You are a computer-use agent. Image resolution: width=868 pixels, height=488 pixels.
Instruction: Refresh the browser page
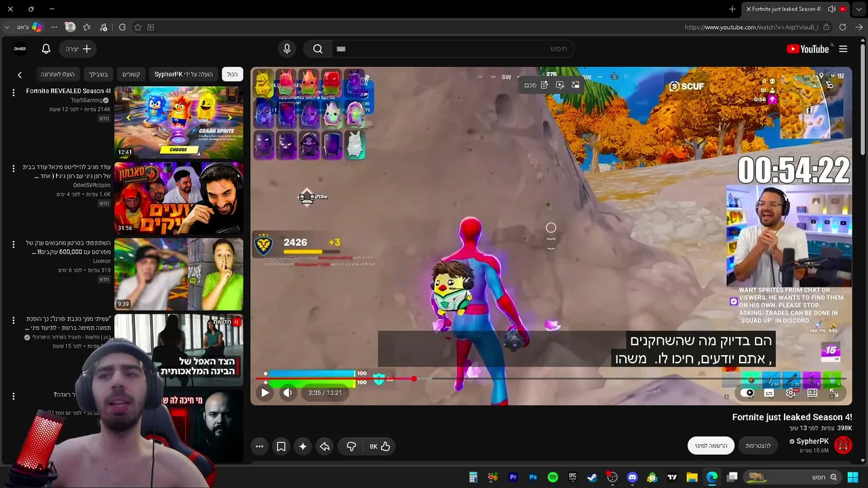point(842,27)
